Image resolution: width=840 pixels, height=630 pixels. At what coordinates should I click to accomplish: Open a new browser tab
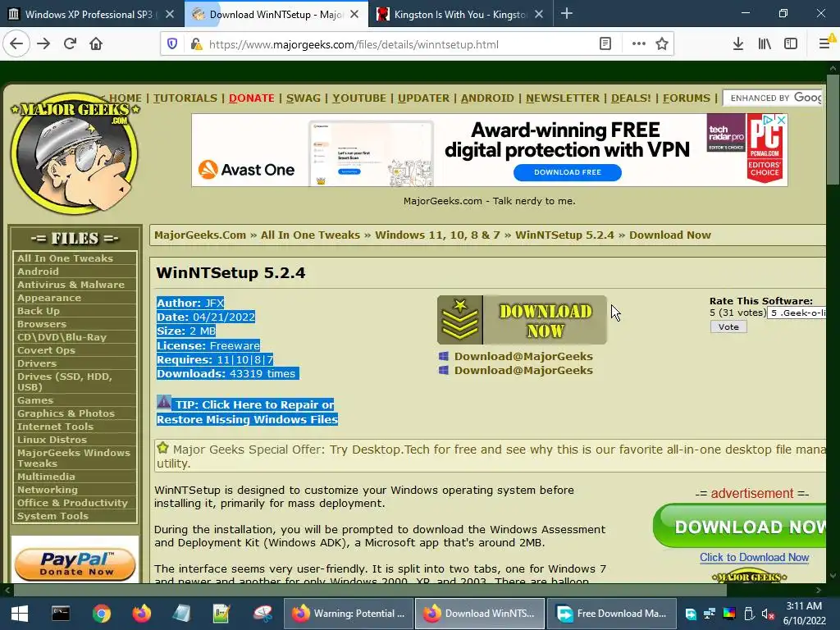567,14
